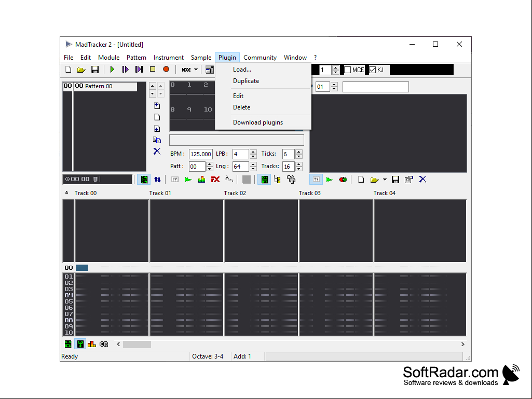Open the spectrum bars icon in the middle toolbar
Viewport: 532px width, 399px height.
coord(201,180)
